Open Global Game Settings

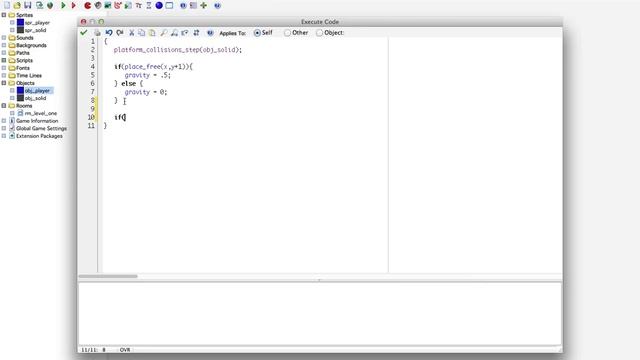tap(41, 128)
